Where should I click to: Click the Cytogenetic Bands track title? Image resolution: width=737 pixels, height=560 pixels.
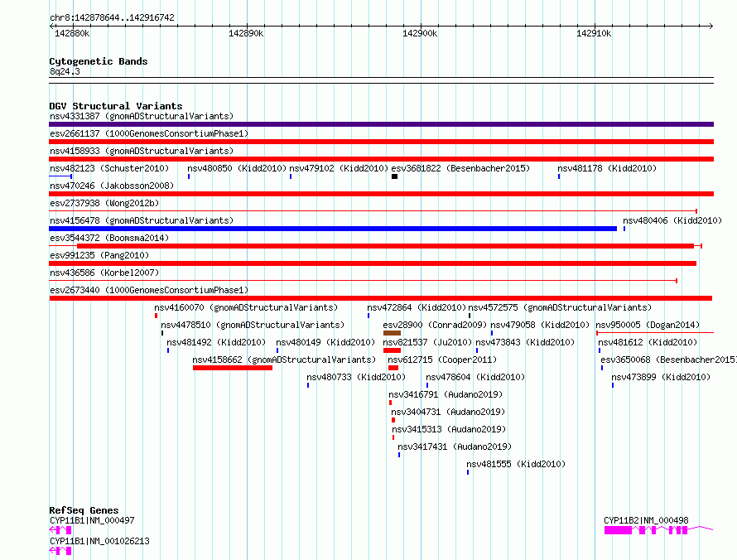[99, 61]
